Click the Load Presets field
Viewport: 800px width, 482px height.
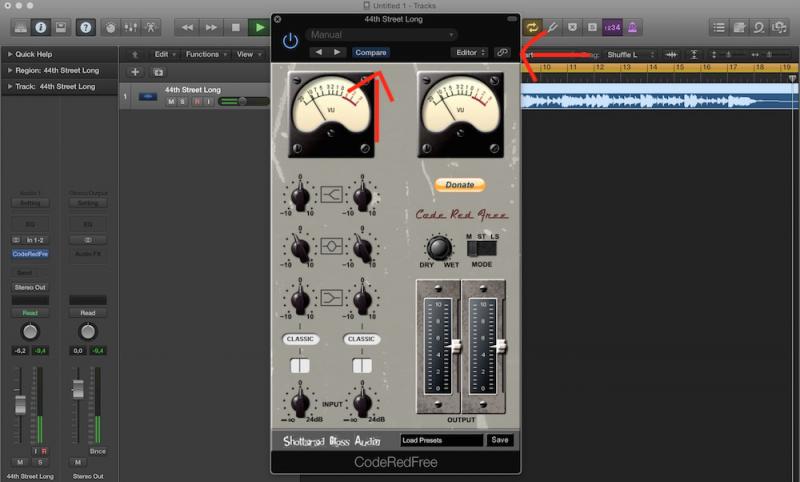point(441,440)
